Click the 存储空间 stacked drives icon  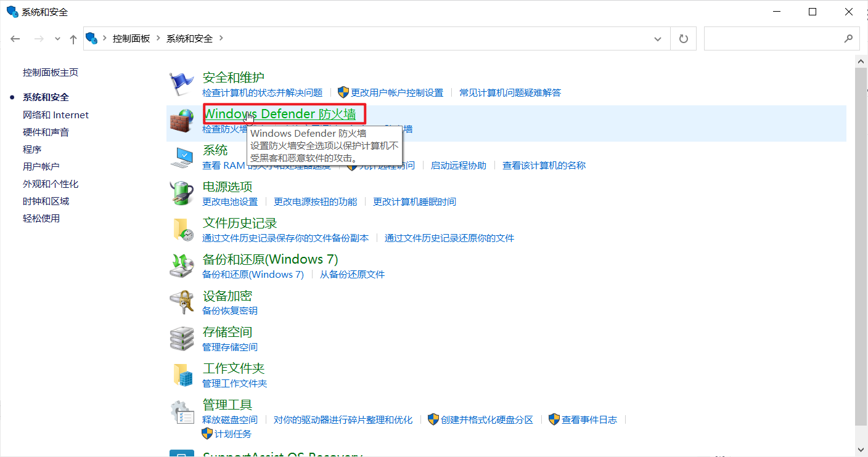point(182,339)
